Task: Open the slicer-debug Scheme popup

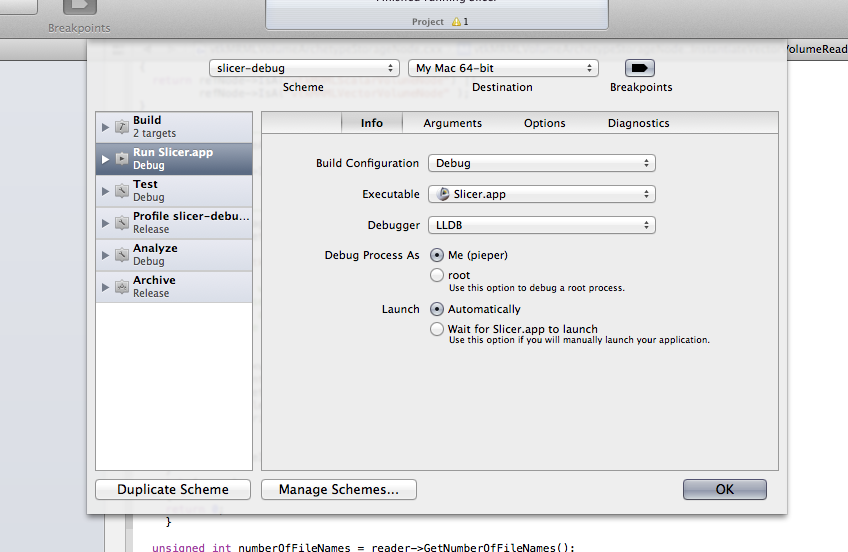Action: pyautogui.click(x=304, y=68)
